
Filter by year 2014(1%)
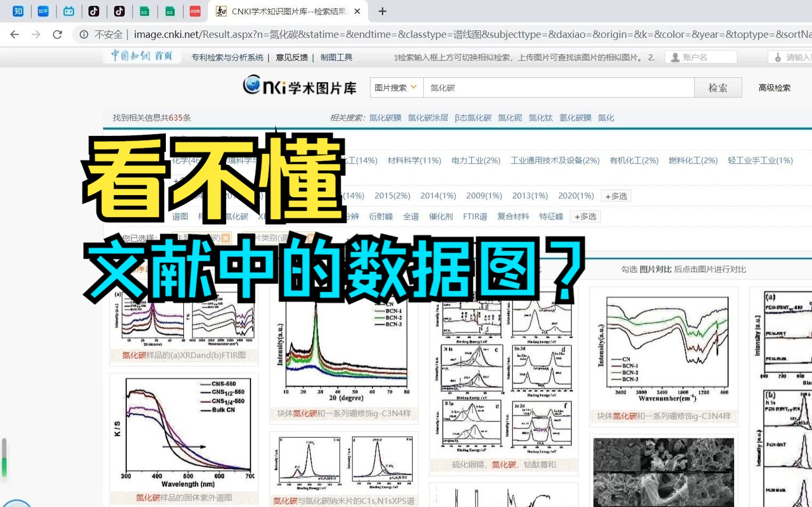click(x=438, y=196)
